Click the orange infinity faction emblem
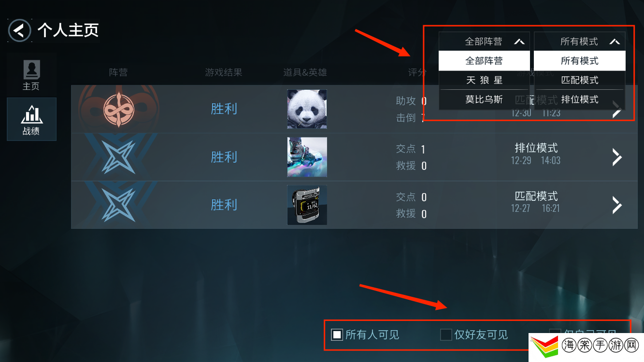Image resolution: width=644 pixels, height=362 pixels. (118, 110)
